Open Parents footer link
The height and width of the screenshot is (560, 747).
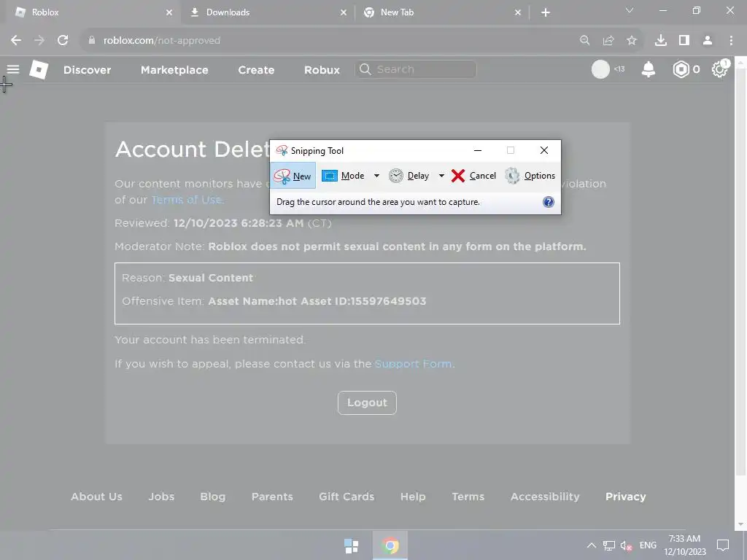click(x=272, y=497)
